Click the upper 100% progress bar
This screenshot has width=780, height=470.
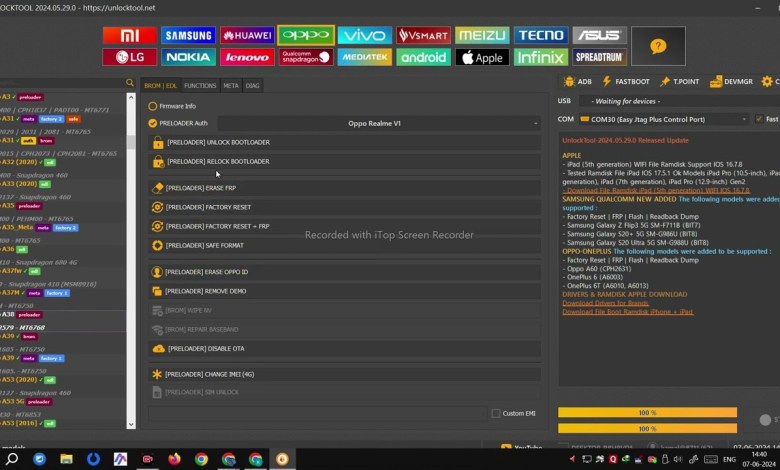point(647,412)
